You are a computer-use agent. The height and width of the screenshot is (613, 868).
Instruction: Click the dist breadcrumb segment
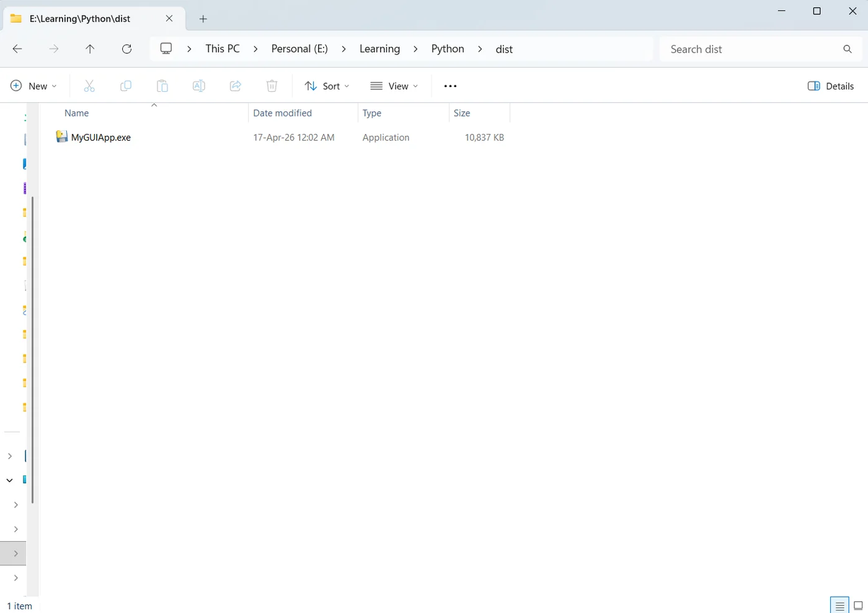(x=504, y=49)
